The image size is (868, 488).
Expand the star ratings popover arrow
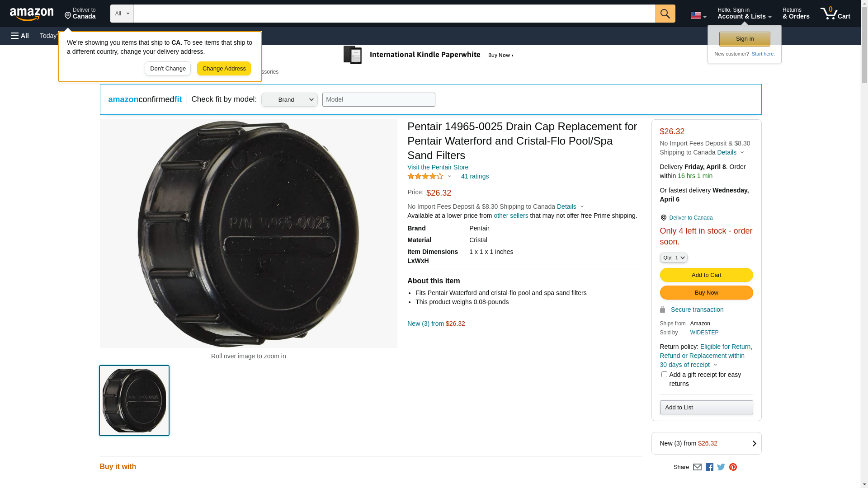tap(449, 176)
